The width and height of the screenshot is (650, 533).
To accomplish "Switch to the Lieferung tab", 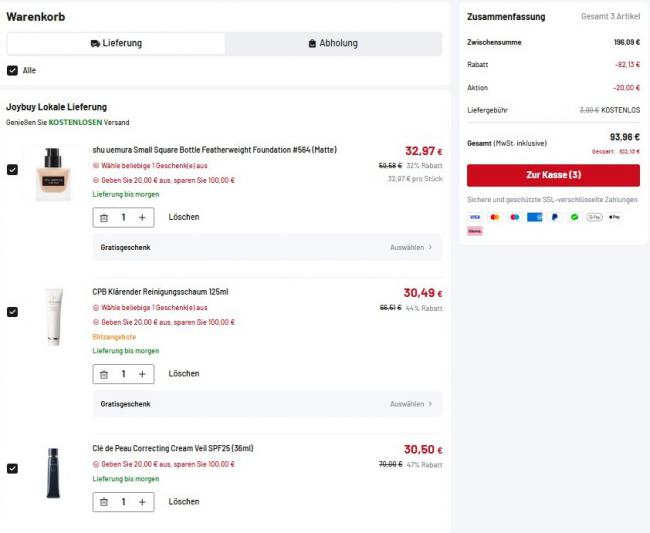I will 116,44.
